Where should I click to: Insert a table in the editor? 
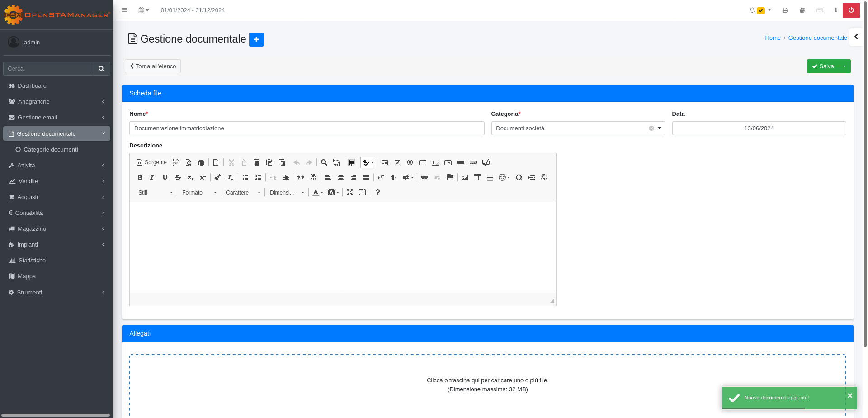477,177
